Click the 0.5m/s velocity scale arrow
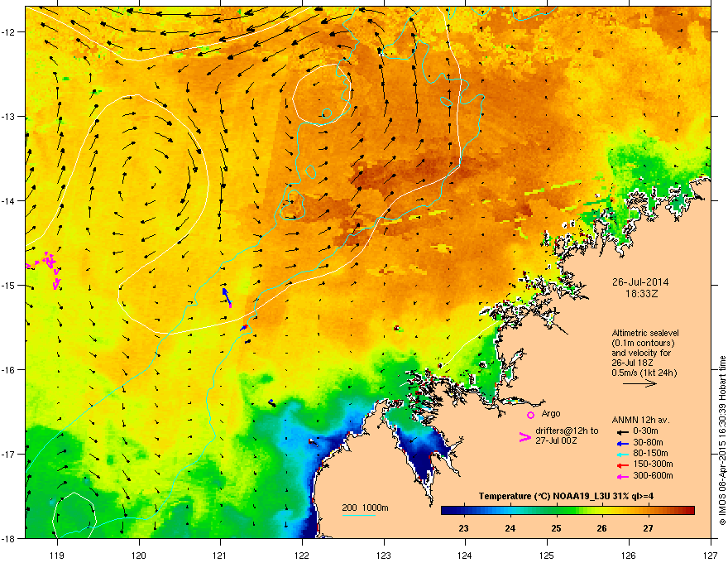 (x=639, y=383)
